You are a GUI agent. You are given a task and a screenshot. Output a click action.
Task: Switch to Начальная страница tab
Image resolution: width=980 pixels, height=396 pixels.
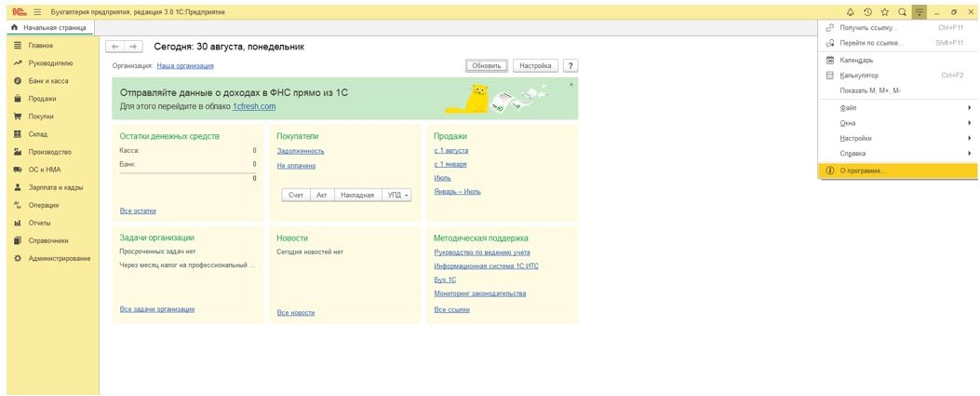coord(50,28)
